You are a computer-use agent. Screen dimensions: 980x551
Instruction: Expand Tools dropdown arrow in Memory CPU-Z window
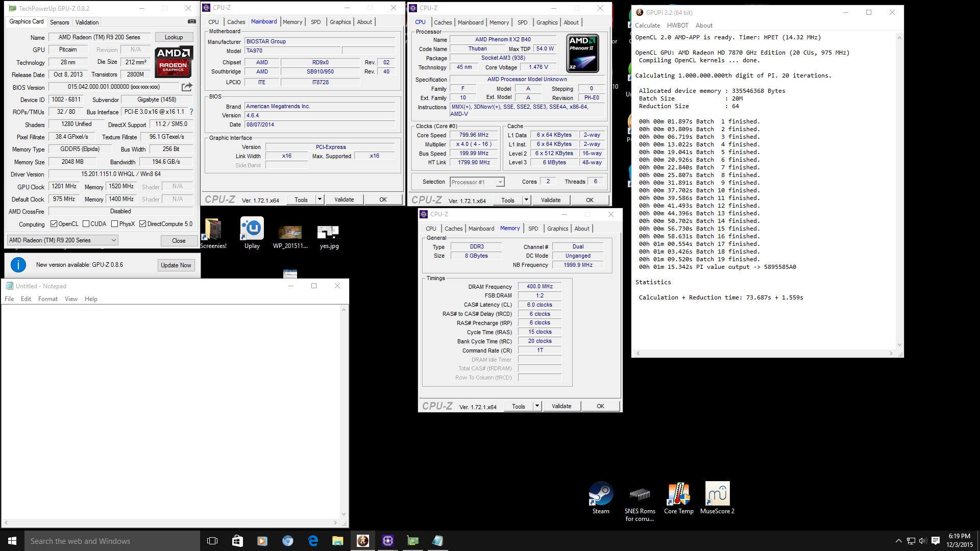(x=537, y=406)
